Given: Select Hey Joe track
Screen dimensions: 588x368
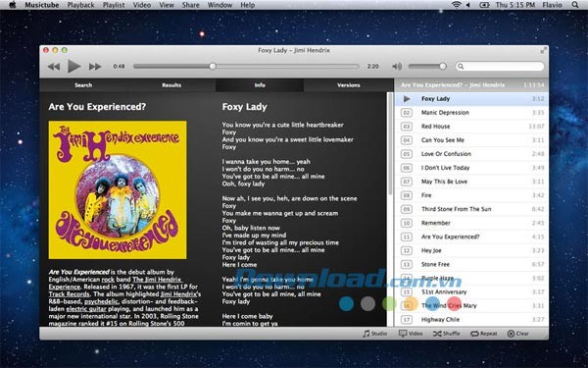Looking at the screenshot, I should tap(471, 250).
